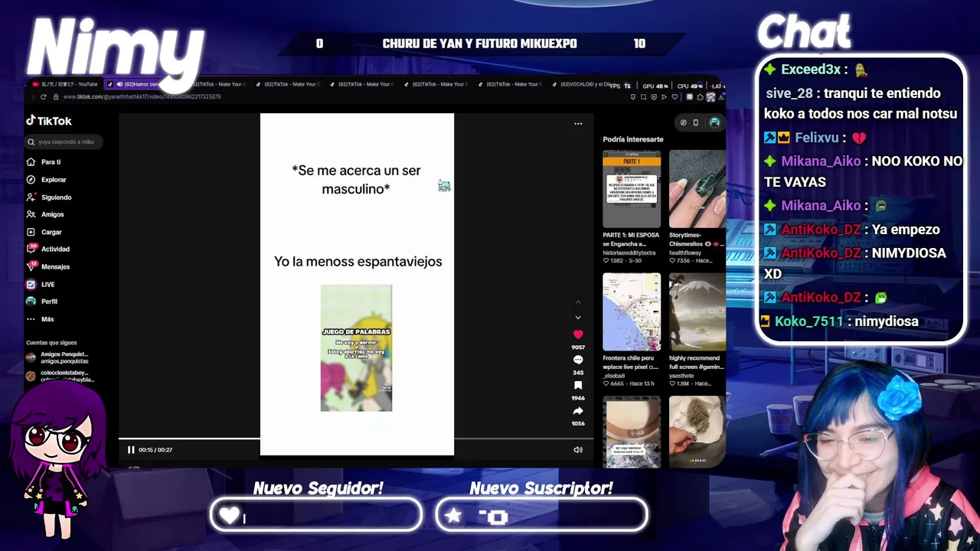Click the 345 comments count

pyautogui.click(x=578, y=373)
